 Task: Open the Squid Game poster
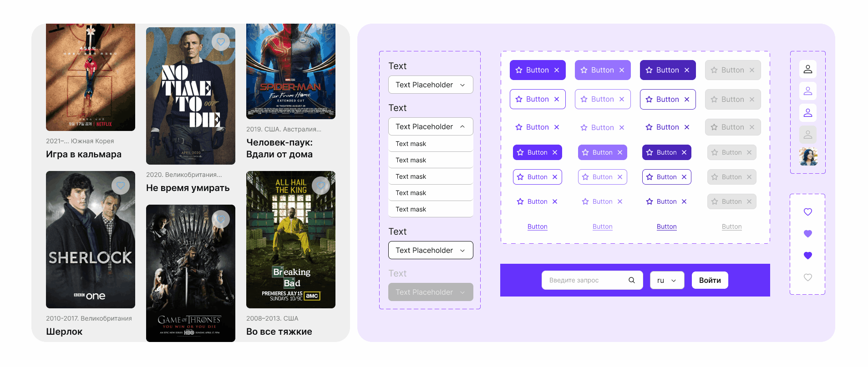point(91,77)
